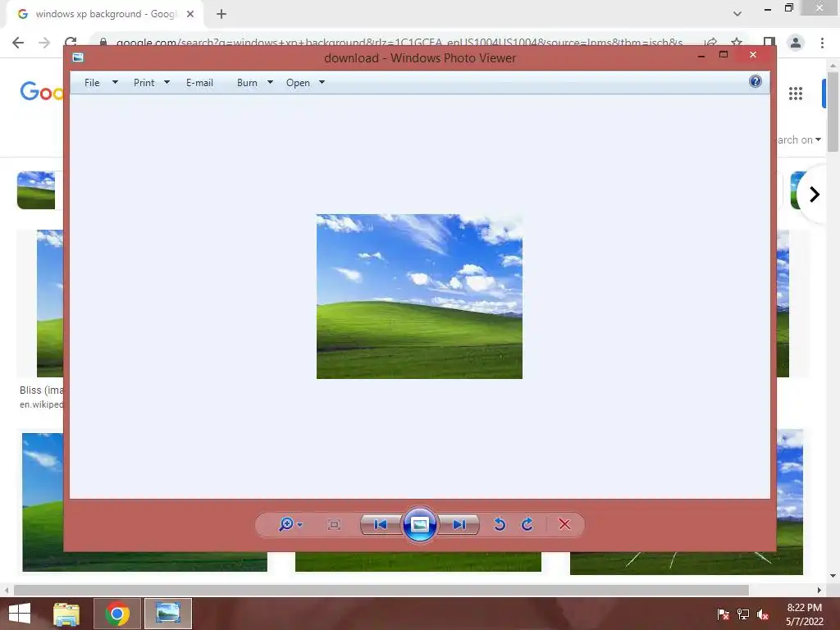Click Chrome back arrow
Viewport: 840px width, 630px height.
[18, 43]
